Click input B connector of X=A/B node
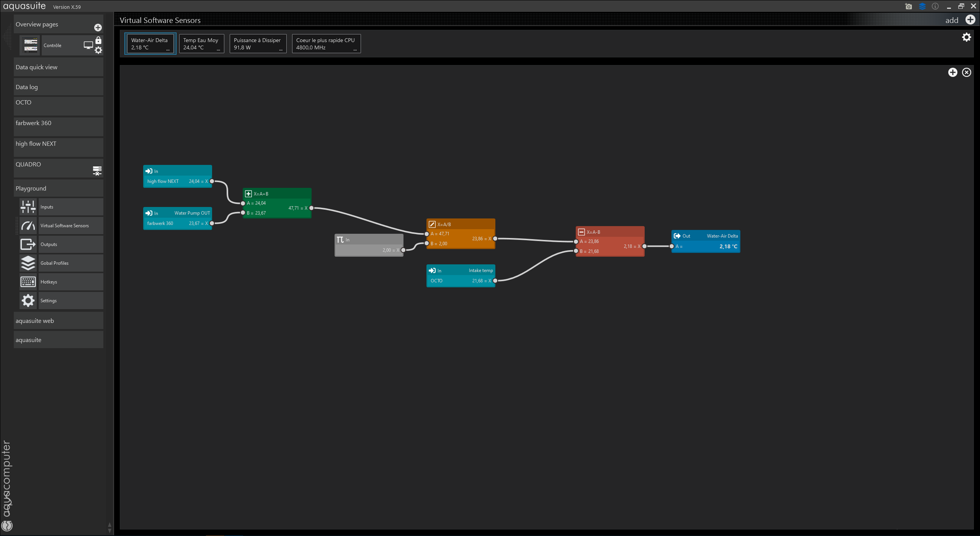The image size is (980, 536). (x=427, y=243)
